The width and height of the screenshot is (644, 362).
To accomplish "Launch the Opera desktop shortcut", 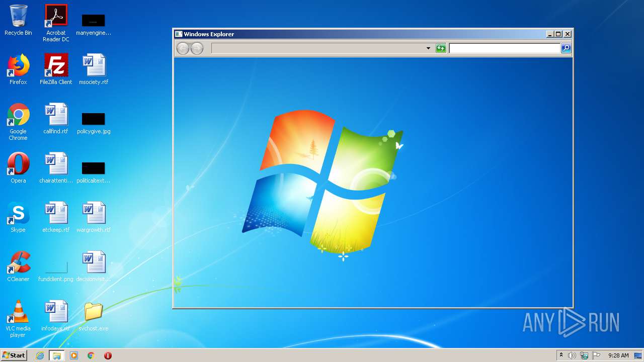I will (x=18, y=168).
